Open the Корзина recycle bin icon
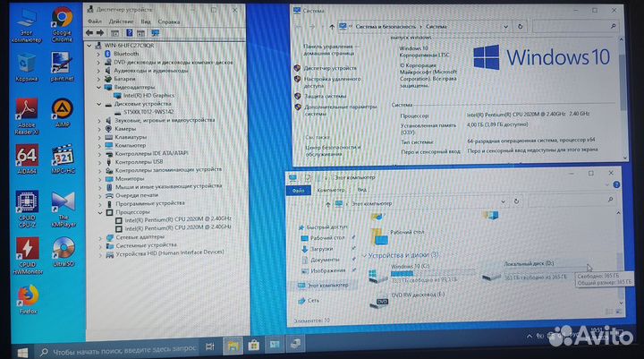The image size is (644, 359). [x=27, y=65]
